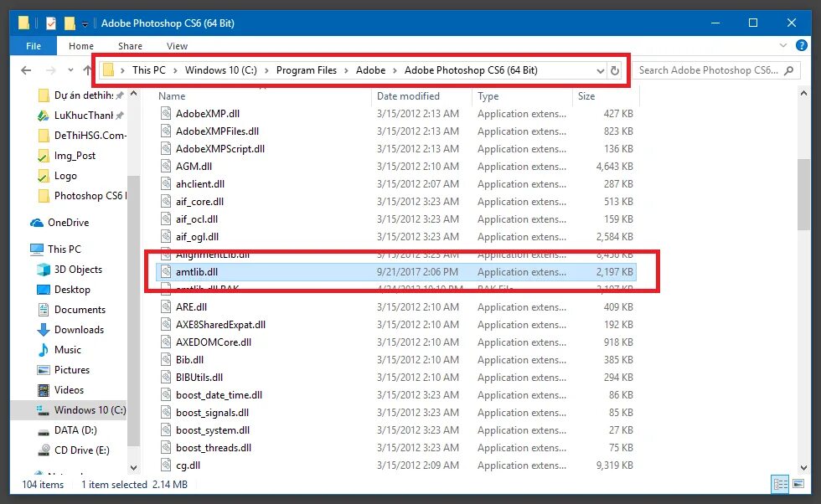Click This PC in the address bar
This screenshot has width=821, height=504.
point(149,70)
